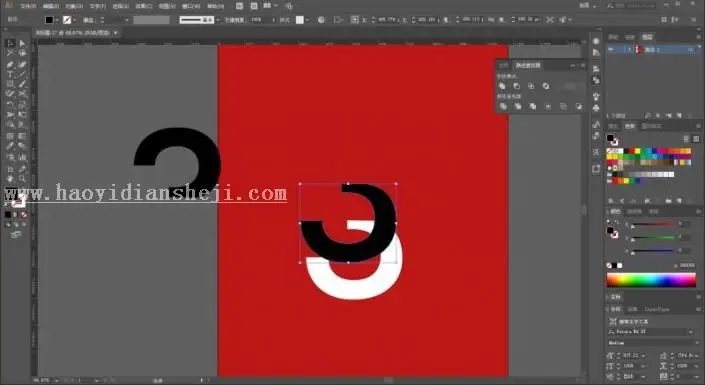Select the Gradient tool
Screen dimensions: 705x385
(22, 136)
